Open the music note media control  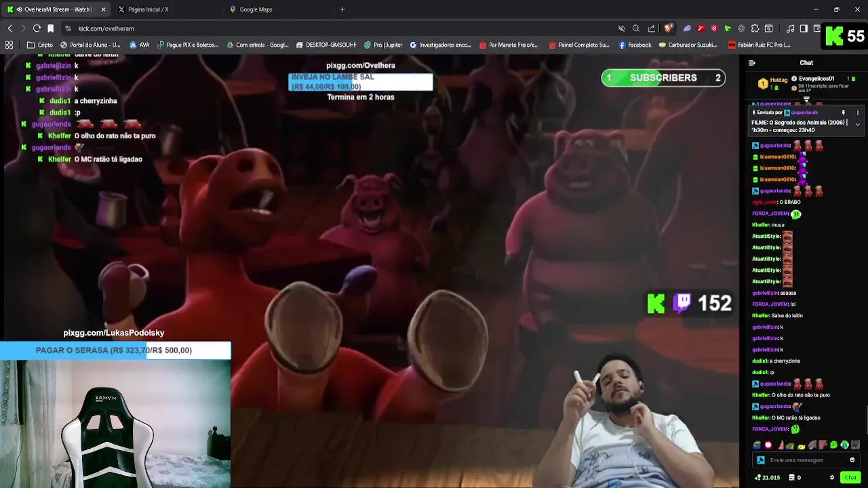(x=791, y=28)
